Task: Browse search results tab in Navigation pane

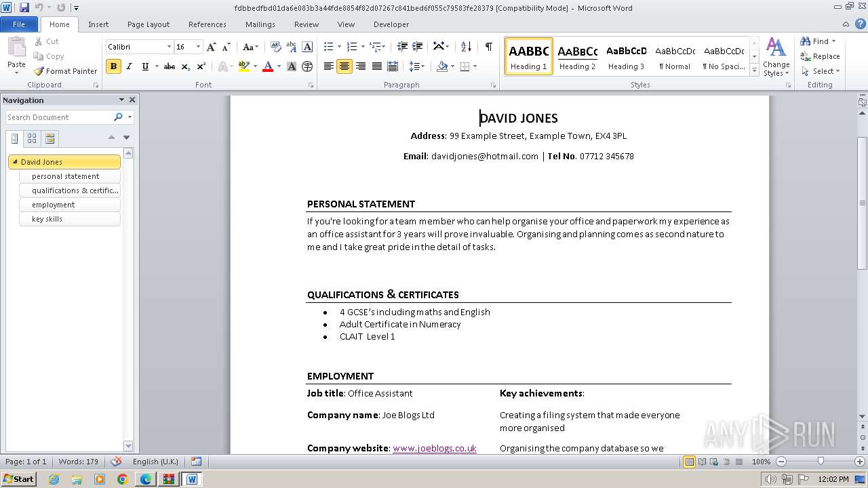Action: [x=50, y=138]
